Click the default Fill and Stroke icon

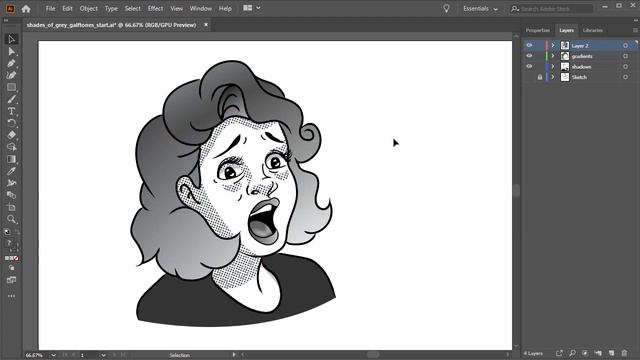[x=7, y=232]
